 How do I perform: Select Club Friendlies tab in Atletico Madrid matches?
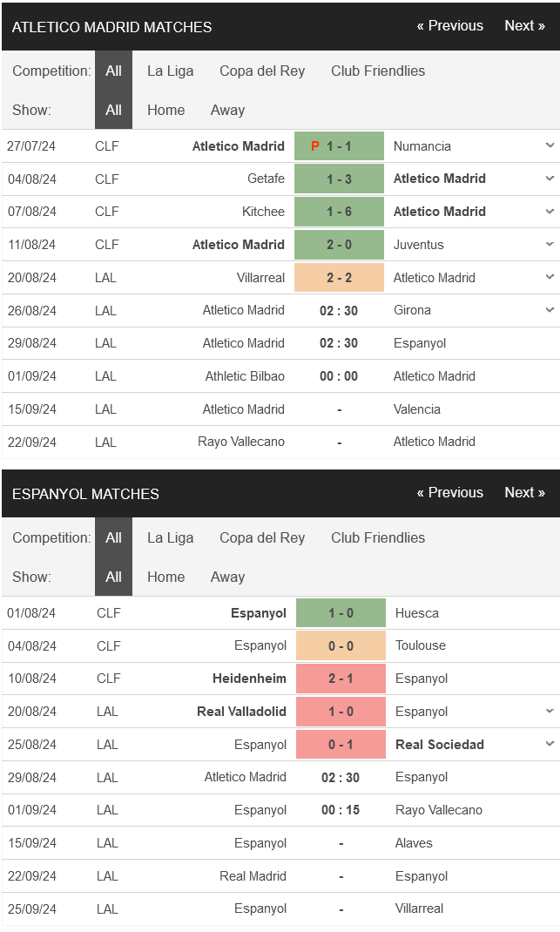378,71
